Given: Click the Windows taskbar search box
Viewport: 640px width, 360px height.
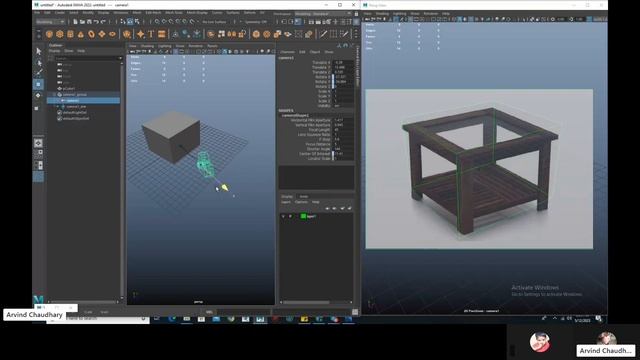Looking at the screenshot, I should pyautogui.click(x=98, y=319).
